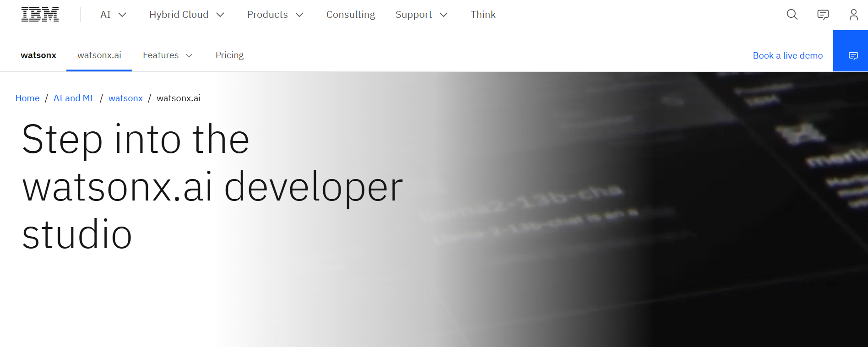
Task: Open the watsonx breadcrumb link
Action: 125,98
